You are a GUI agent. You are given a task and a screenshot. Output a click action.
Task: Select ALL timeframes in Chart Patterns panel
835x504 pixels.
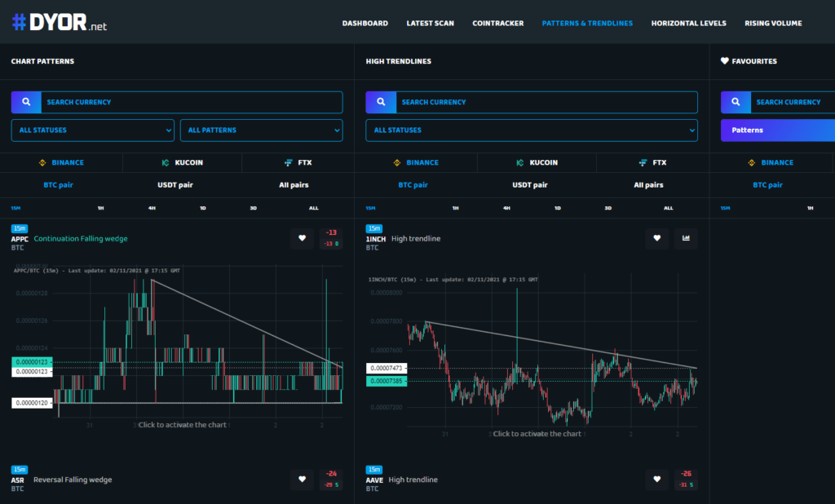(x=314, y=208)
